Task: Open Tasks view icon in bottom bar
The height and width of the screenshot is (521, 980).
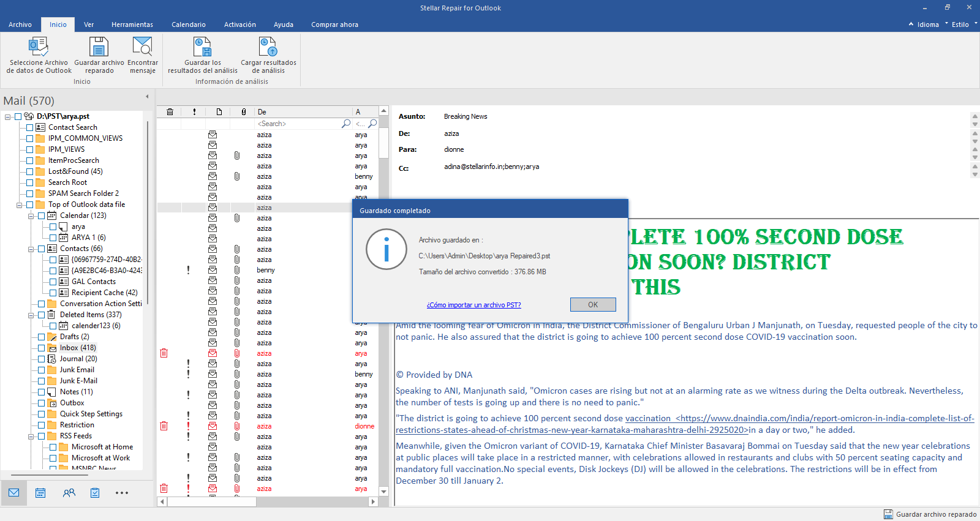Action: (95, 493)
